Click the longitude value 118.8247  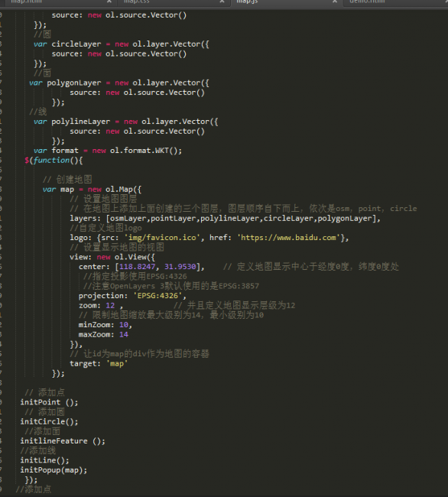coord(137,267)
